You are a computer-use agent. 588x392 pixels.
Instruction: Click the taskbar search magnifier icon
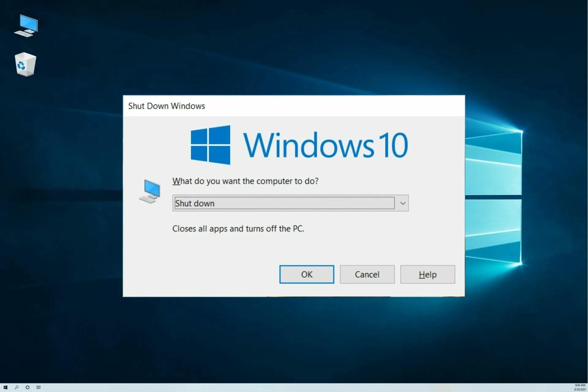(x=17, y=387)
